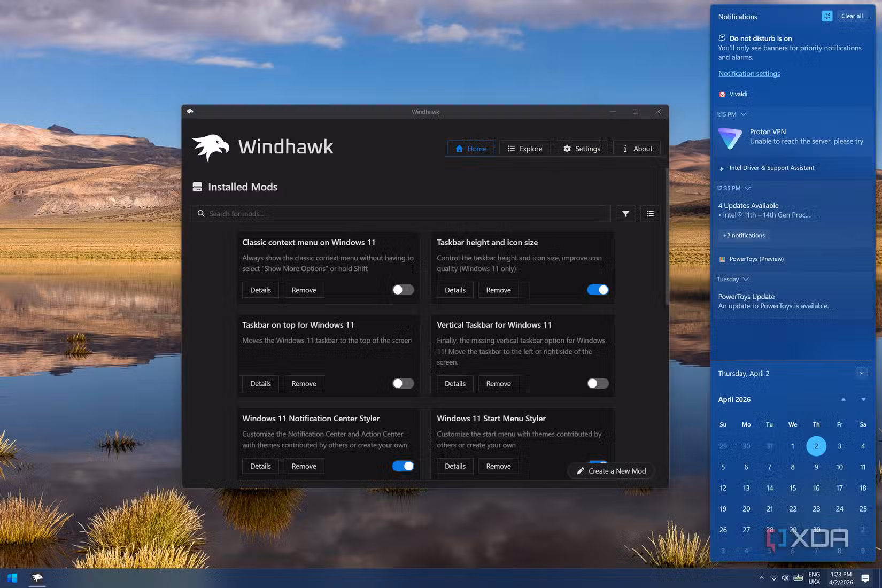Open the network Wi-Fi tray icon
The height and width of the screenshot is (588, 882).
(x=773, y=578)
